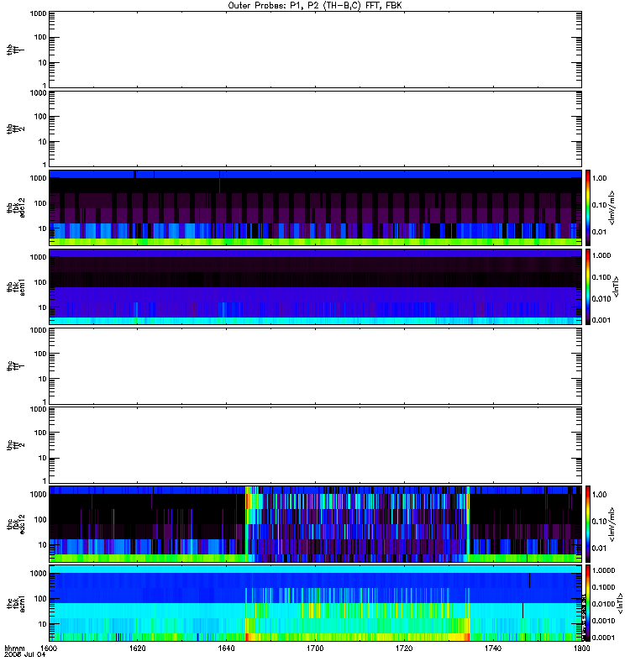
Task: Click the 1800 time axis label
Action: pyautogui.click(x=581, y=648)
